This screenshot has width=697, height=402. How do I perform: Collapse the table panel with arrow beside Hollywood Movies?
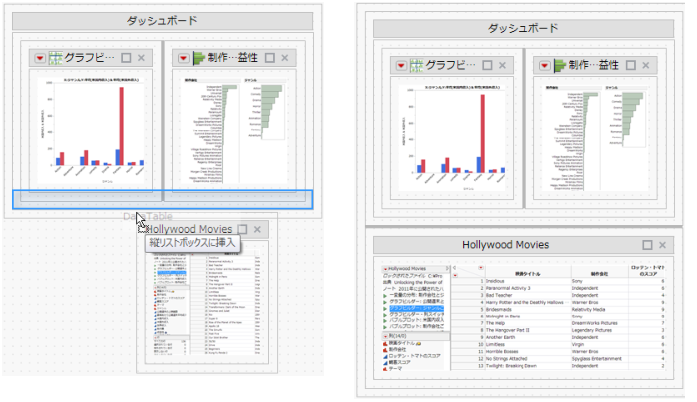447,269
